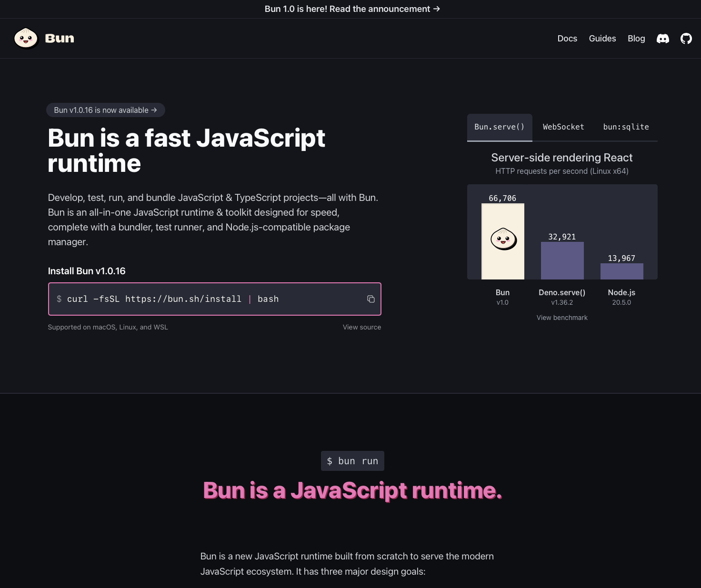Image resolution: width=701 pixels, height=588 pixels.
Task: Click the curl install command box
Action: [215, 299]
